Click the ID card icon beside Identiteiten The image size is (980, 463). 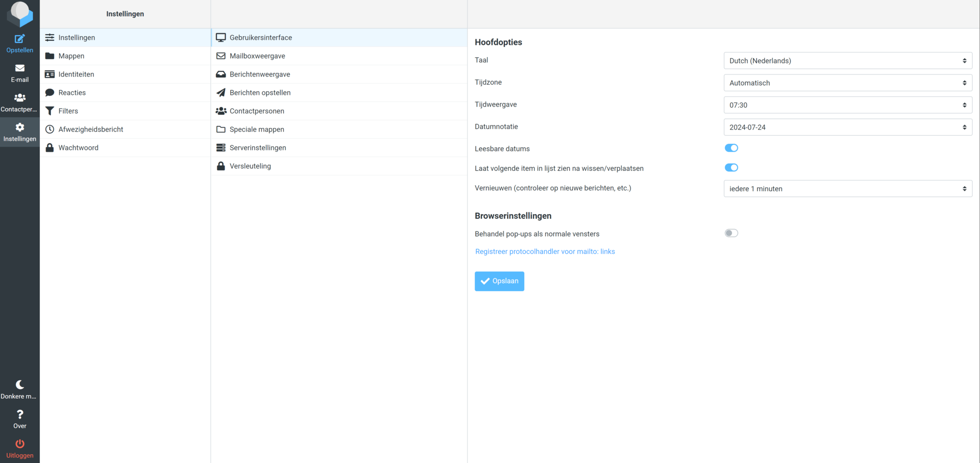(x=50, y=74)
